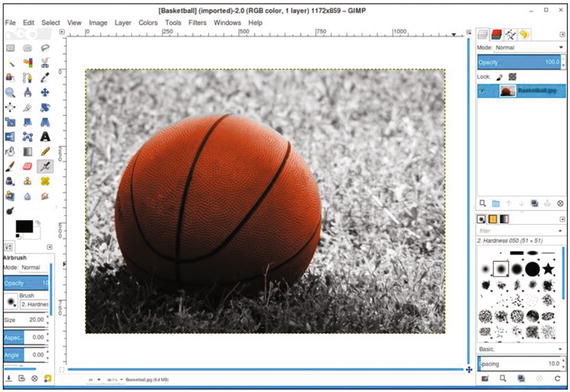The height and width of the screenshot is (392, 570).
Task: Toggle visibility eye of Basketball.jpg layer
Action: click(x=483, y=91)
